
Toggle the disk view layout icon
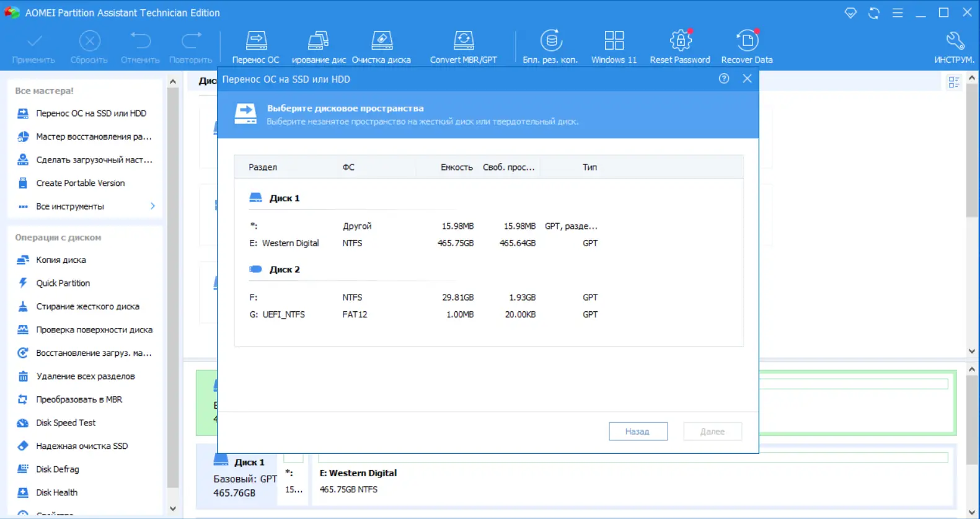(x=954, y=82)
